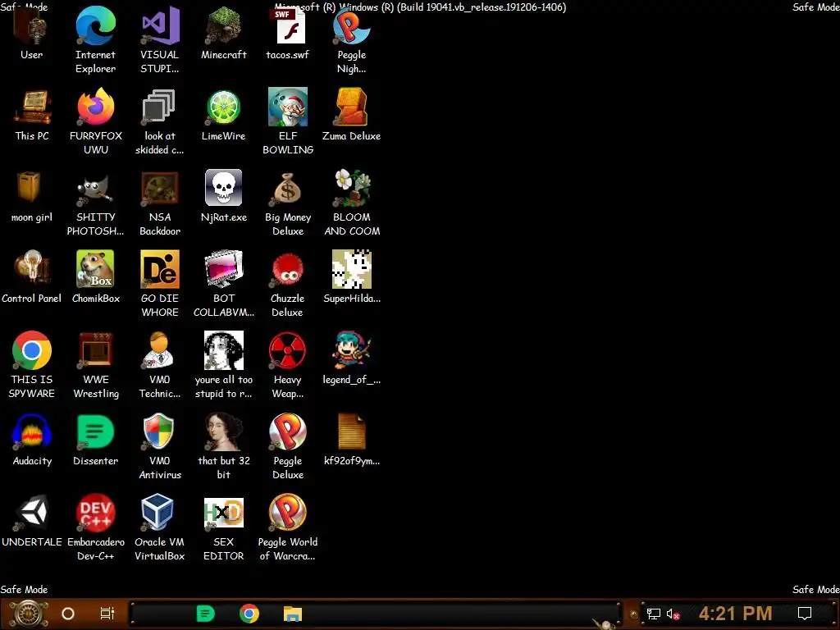Screen dimensions: 840x630
Task: Open THIS IS SPYWARE Chrome shortcut
Action: point(32,351)
